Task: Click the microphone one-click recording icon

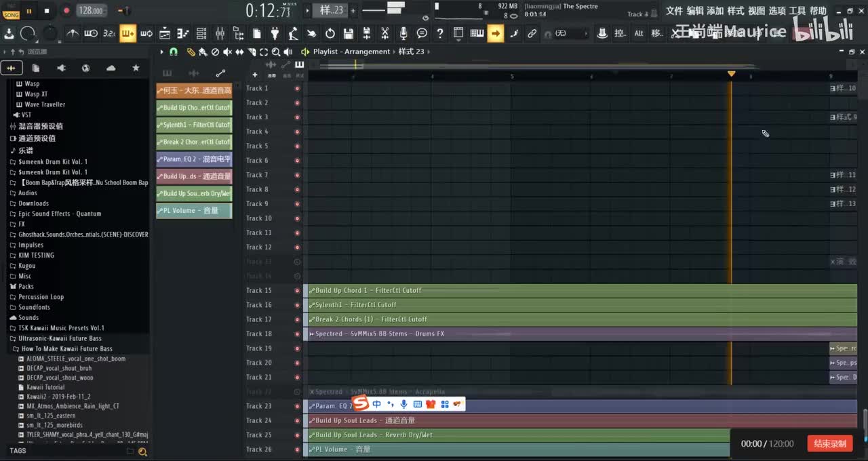Action: [x=403, y=33]
